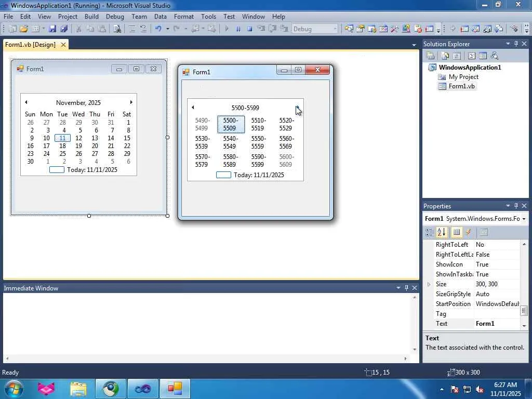Open the Debug menu
532x399 pixels.
[x=115, y=16]
